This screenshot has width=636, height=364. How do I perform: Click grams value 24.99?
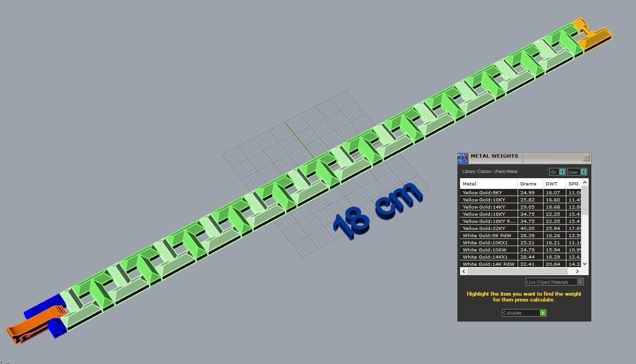pos(527,192)
